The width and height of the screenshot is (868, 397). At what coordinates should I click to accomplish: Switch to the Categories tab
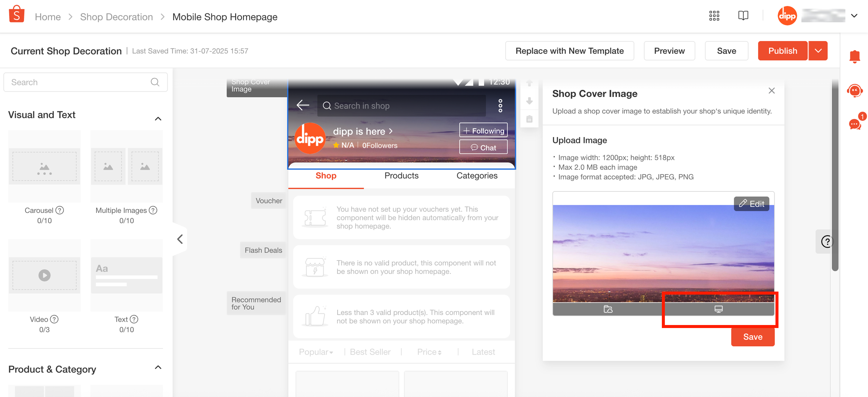coord(476,175)
